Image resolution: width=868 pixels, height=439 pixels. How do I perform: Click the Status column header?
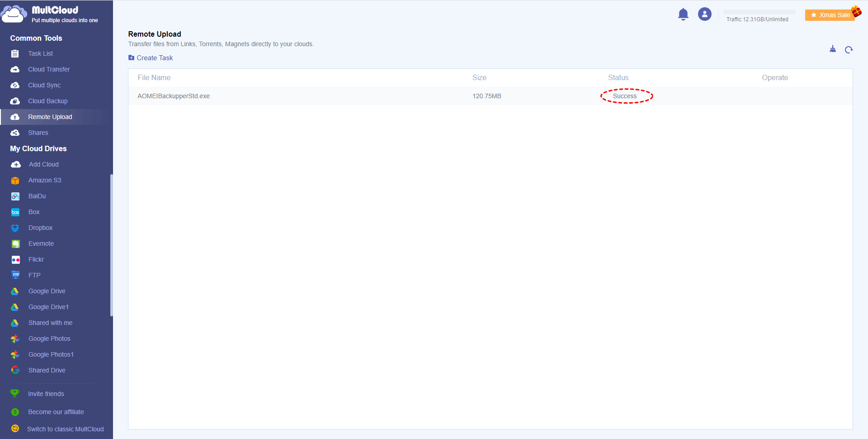pos(618,78)
